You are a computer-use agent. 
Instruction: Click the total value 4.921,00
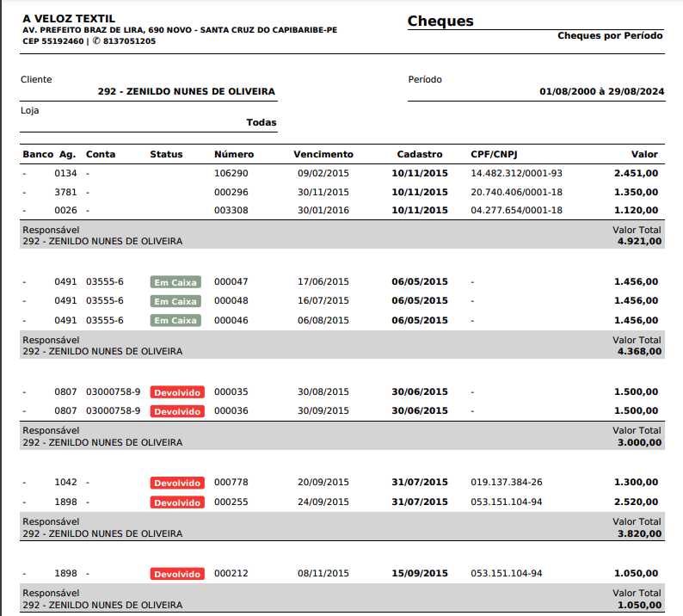tap(639, 242)
